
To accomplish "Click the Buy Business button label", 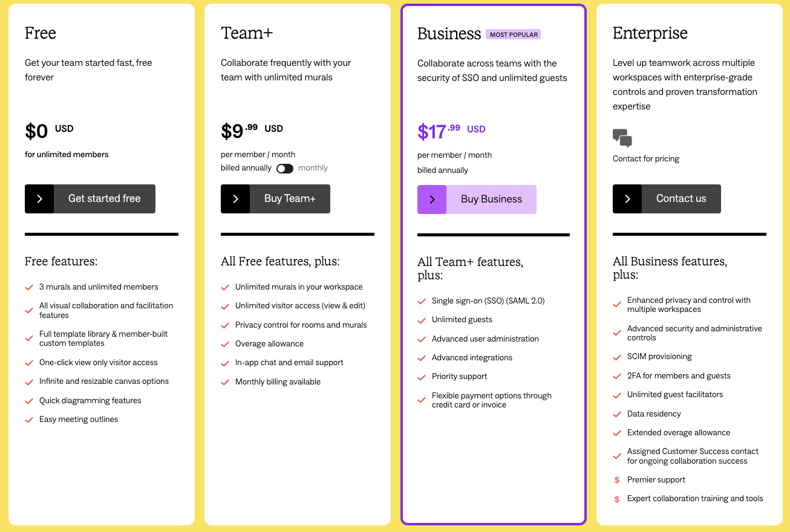I will [x=491, y=199].
